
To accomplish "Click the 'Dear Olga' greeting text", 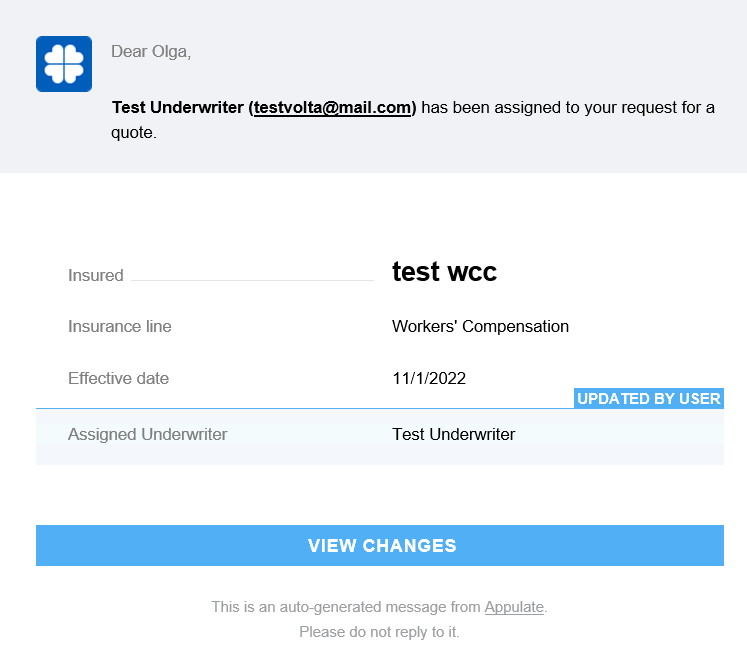I will [151, 52].
